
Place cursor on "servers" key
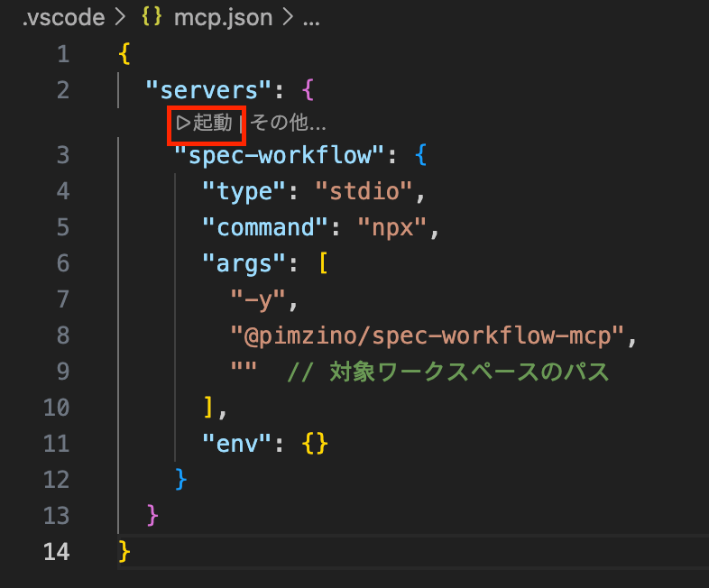click(x=208, y=90)
